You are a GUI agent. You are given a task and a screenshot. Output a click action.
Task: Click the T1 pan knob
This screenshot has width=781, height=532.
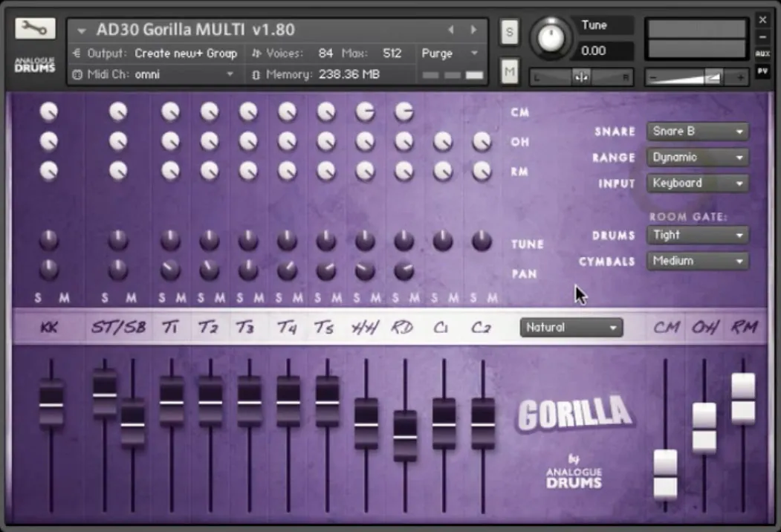(170, 270)
